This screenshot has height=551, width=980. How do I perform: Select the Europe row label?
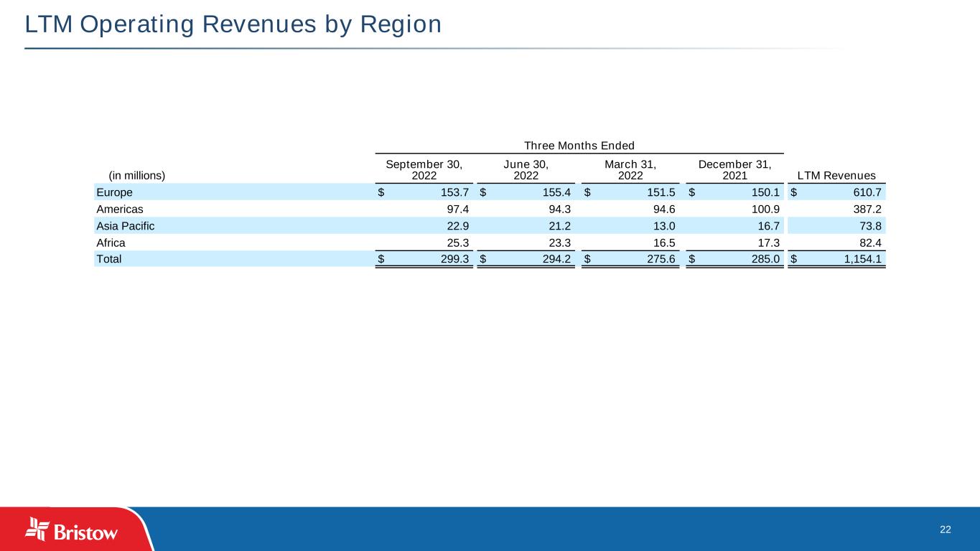(114, 192)
